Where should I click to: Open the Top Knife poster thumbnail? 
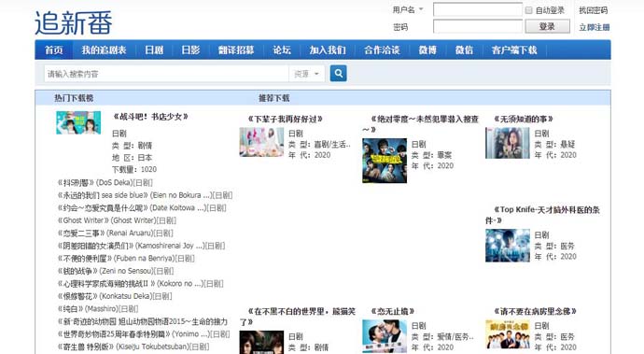pyautogui.click(x=508, y=246)
